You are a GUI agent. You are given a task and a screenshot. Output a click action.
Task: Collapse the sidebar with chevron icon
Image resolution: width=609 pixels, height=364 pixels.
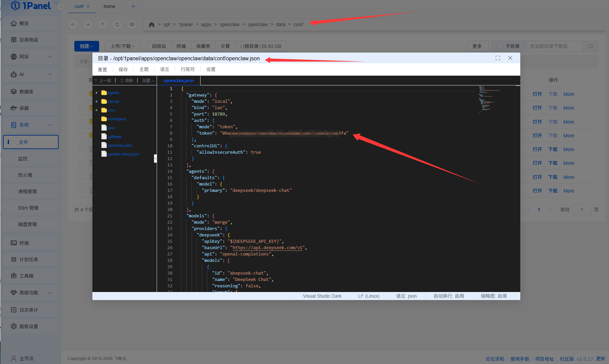click(x=61, y=6)
